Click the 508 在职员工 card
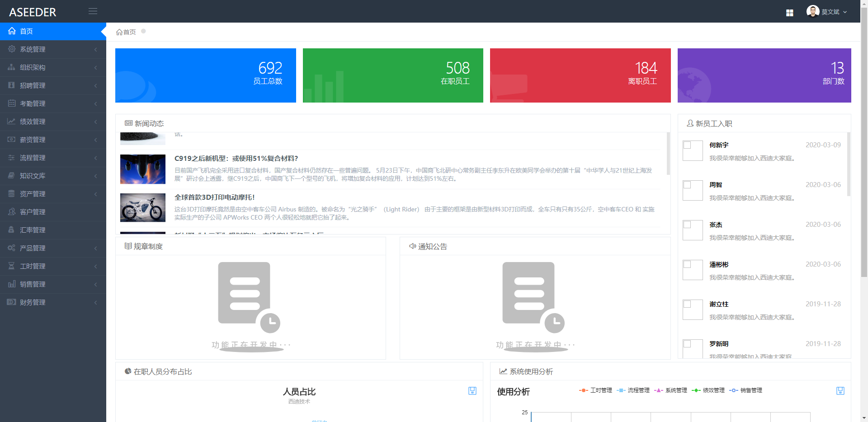Screen dimensions: 868x422 393,75
